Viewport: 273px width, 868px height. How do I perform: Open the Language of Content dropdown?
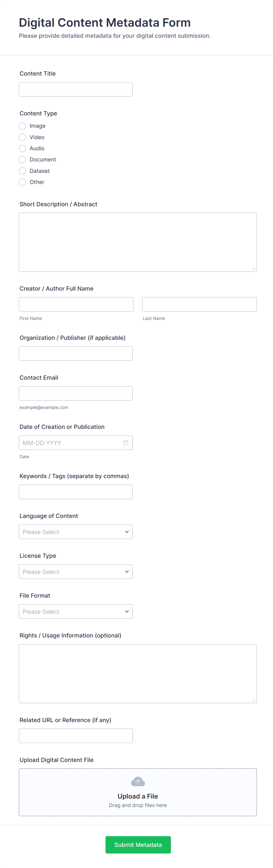point(76,532)
